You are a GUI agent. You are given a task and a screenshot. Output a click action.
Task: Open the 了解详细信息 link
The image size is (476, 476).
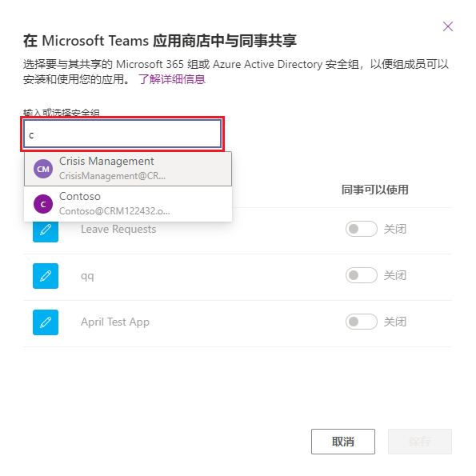pyautogui.click(x=172, y=79)
